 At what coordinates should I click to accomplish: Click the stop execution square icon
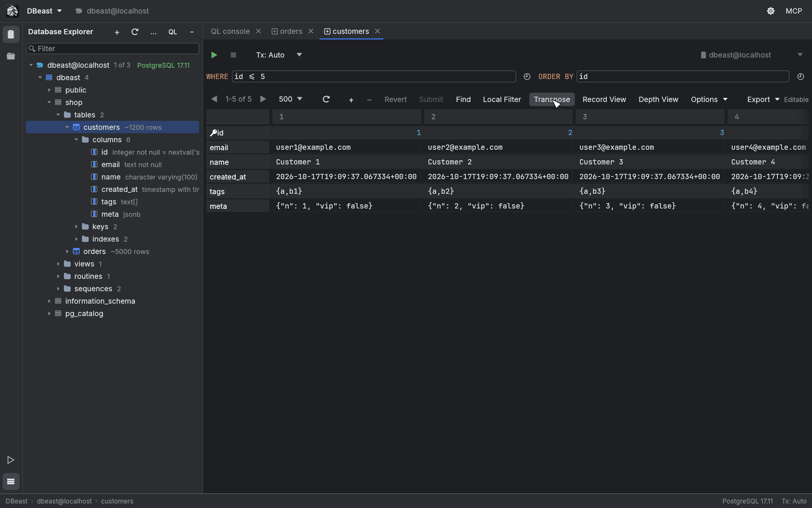[233, 55]
